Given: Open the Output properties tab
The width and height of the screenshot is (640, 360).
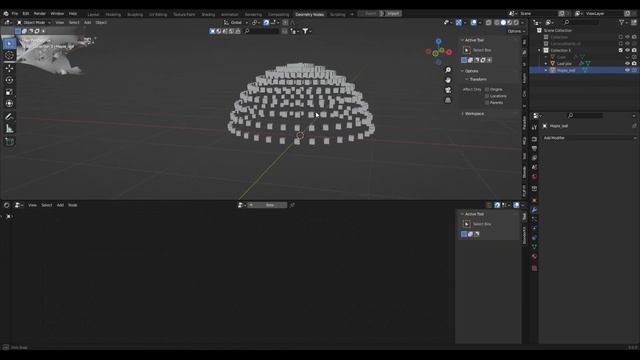Looking at the screenshot, I should (x=534, y=149).
